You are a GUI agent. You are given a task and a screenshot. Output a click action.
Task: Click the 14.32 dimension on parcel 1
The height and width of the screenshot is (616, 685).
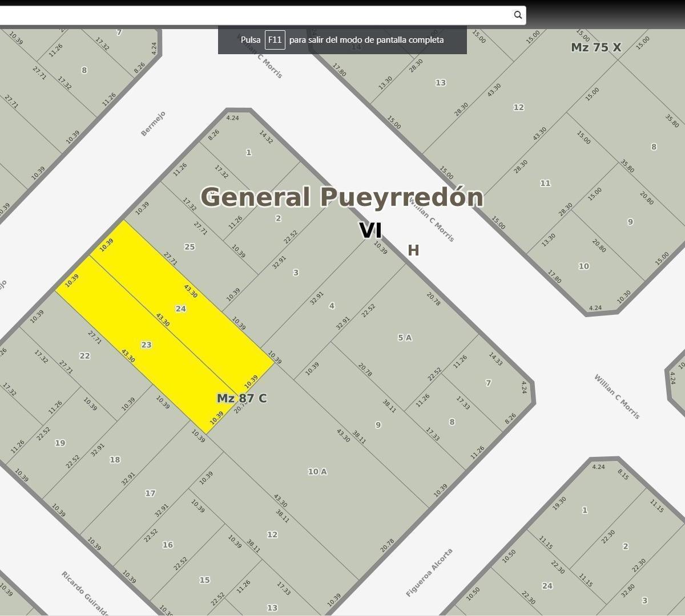(266, 137)
